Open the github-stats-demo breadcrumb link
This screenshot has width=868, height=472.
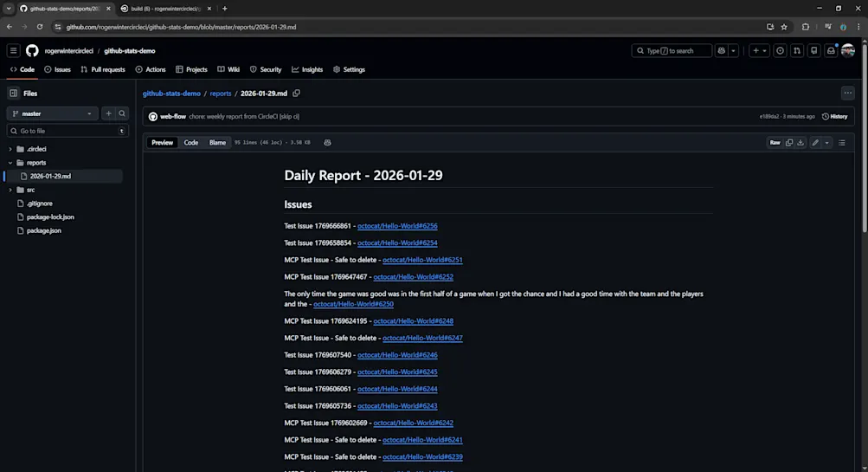171,93
